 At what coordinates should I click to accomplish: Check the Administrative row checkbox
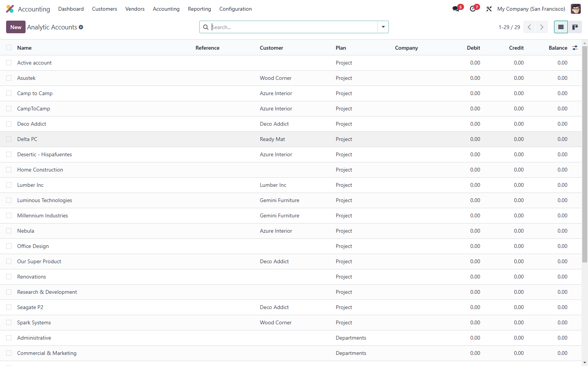pos(9,338)
